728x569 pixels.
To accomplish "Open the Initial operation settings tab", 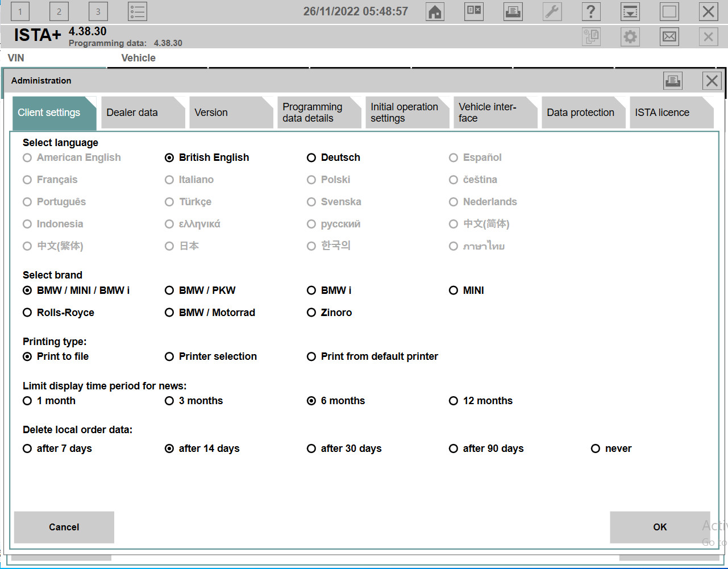I will click(x=408, y=113).
